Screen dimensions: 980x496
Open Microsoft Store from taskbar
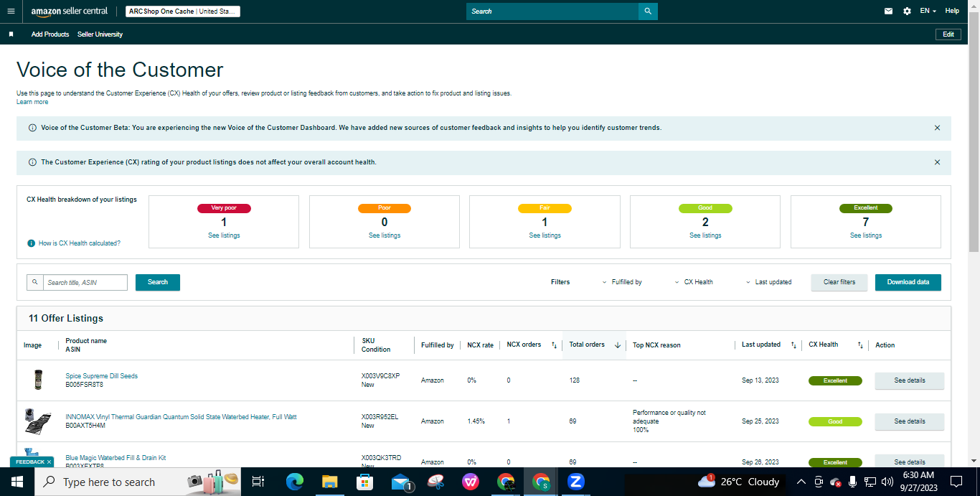point(364,482)
